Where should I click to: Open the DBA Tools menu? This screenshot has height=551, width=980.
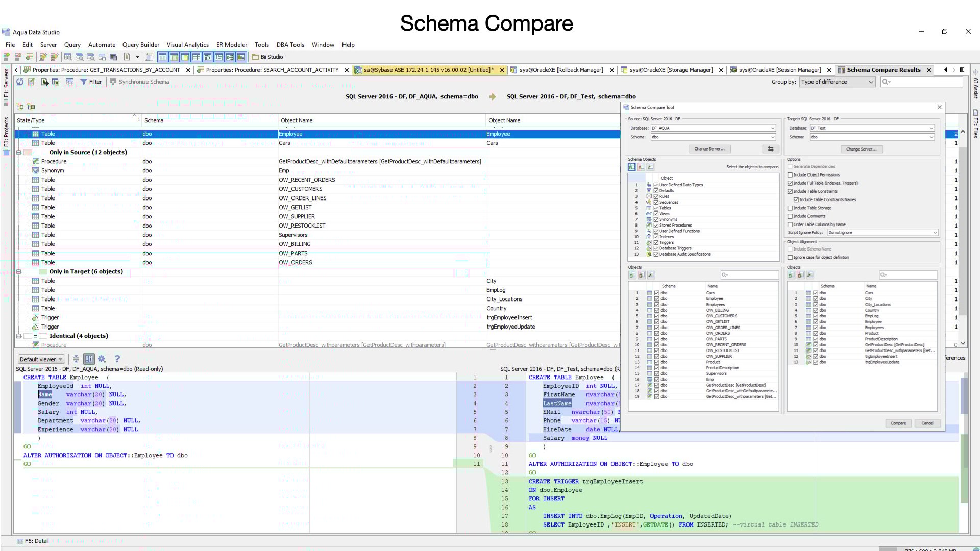point(290,45)
